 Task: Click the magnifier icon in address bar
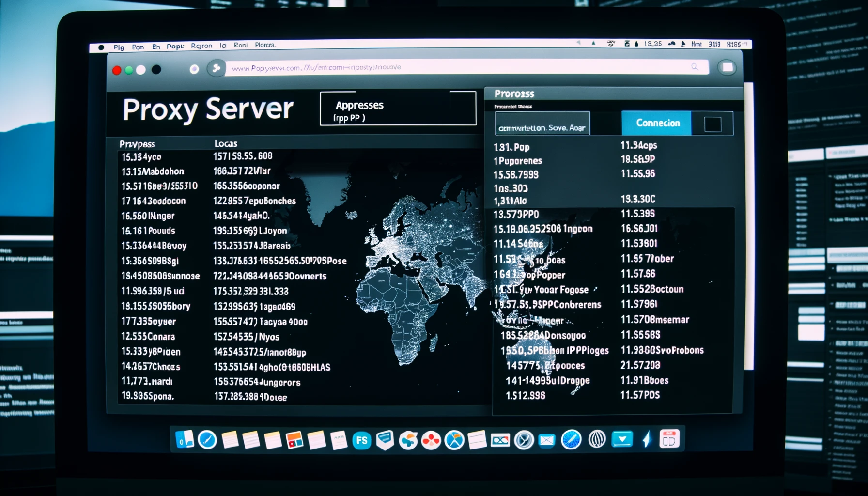pyautogui.click(x=695, y=67)
